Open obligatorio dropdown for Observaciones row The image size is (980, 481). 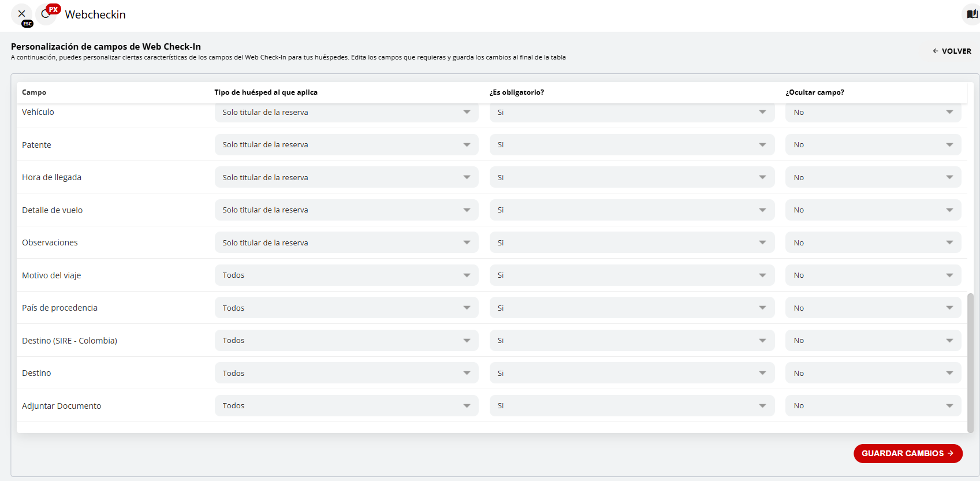[x=632, y=243]
